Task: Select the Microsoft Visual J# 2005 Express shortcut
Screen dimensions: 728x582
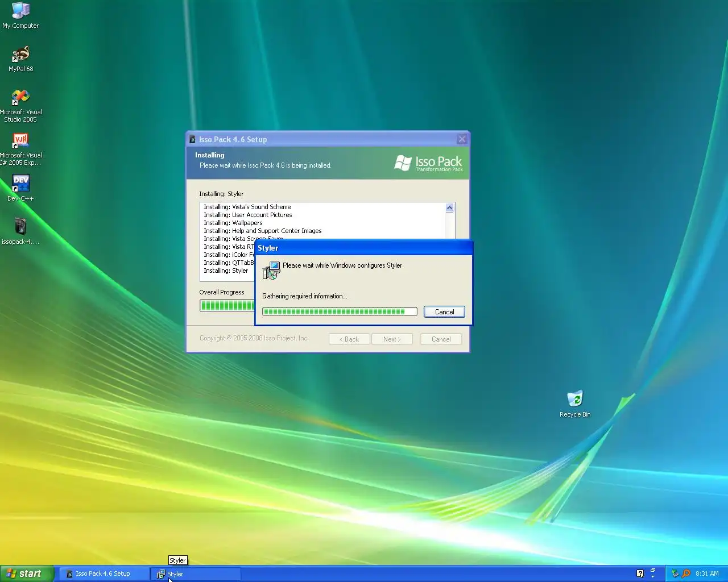Action: [x=20, y=149]
